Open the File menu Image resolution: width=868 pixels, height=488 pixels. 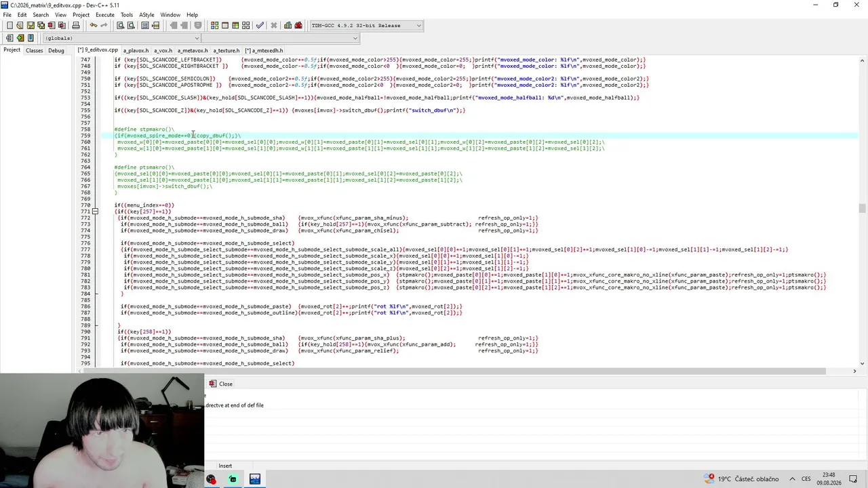[7, 15]
